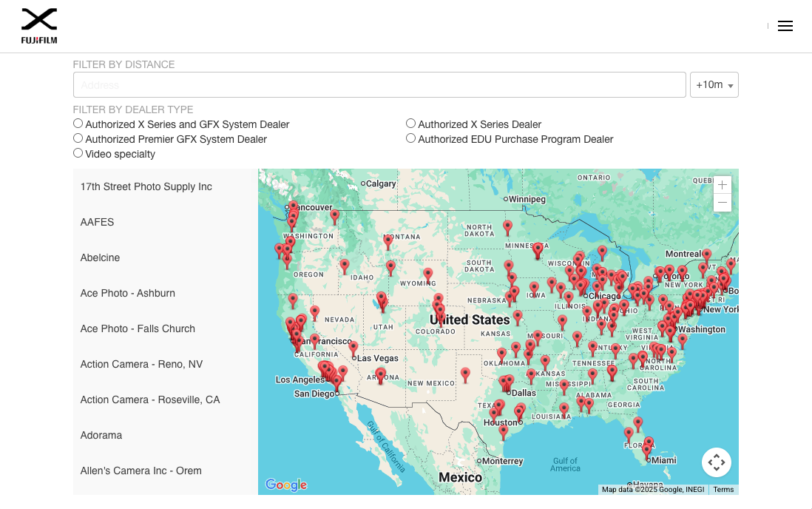Select Action Camera - Reno, NV

[x=141, y=364]
